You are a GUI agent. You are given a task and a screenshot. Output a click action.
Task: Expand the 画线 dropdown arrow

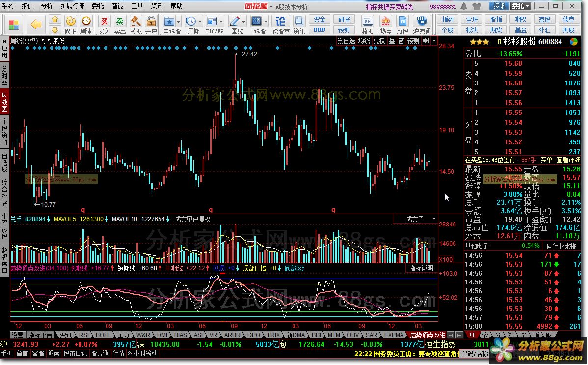[244, 22]
